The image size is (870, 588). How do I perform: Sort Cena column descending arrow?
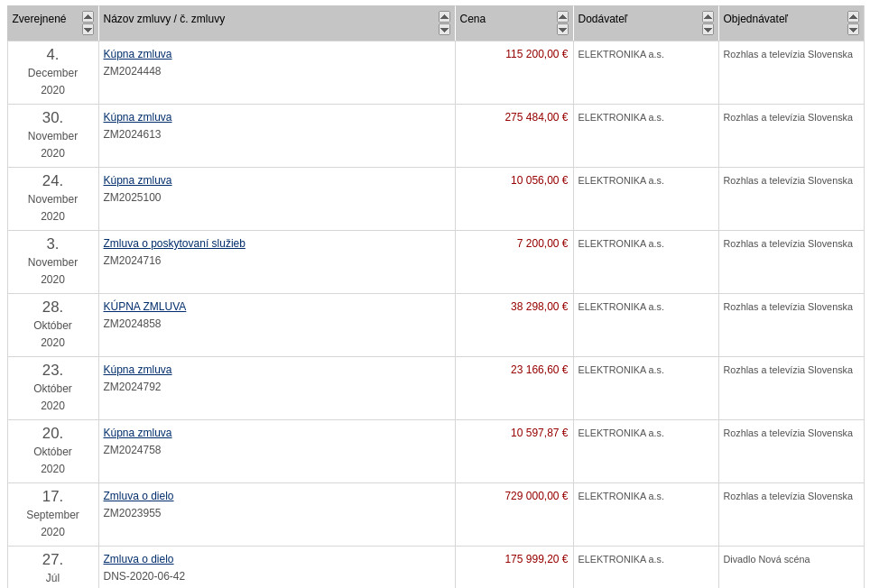(x=562, y=30)
